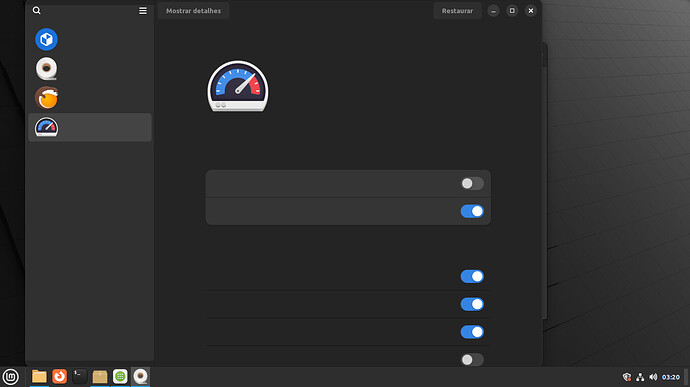The image size is (690, 387).
Task: Open the terminal from the taskbar
Action: [x=80, y=376]
